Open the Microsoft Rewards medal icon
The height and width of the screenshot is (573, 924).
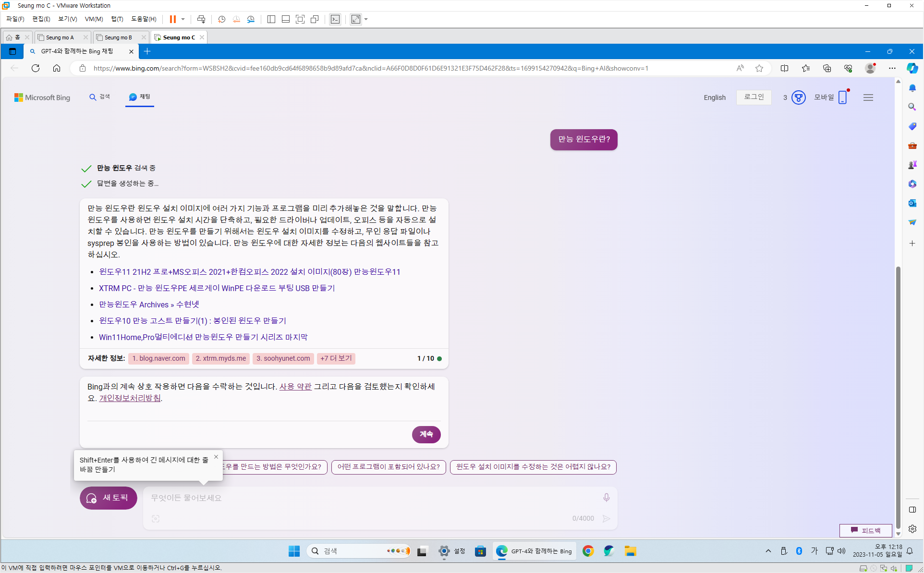coord(798,98)
